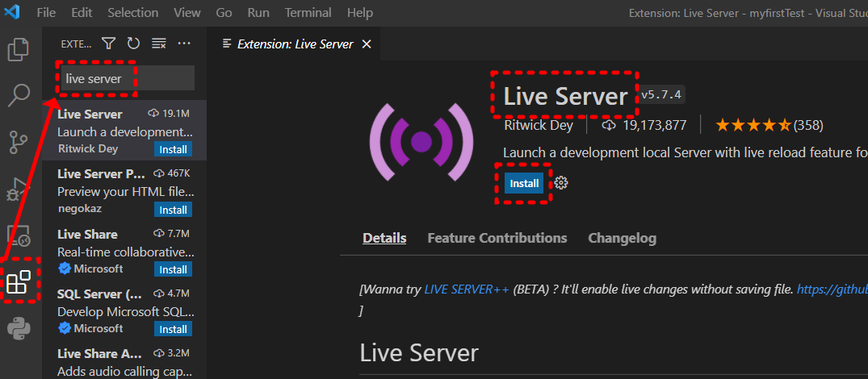The width and height of the screenshot is (868, 379).
Task: Click the 19,173,877 install count
Action: 654,126
